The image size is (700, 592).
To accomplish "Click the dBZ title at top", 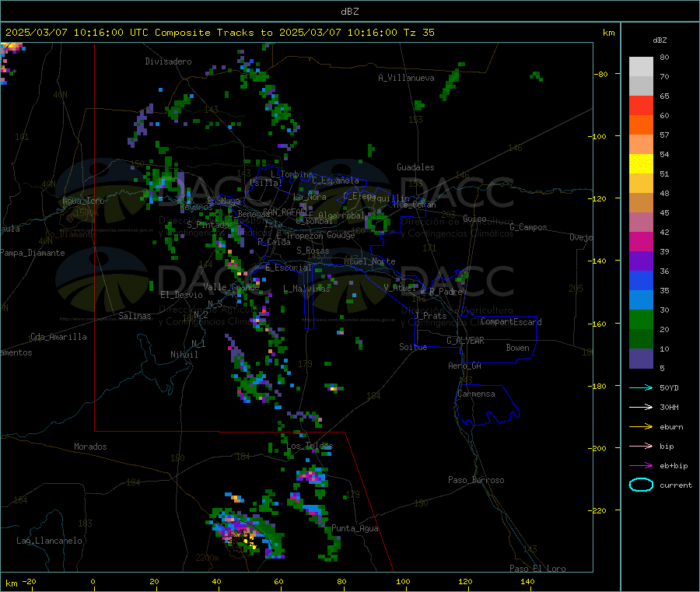I will (x=349, y=11).
